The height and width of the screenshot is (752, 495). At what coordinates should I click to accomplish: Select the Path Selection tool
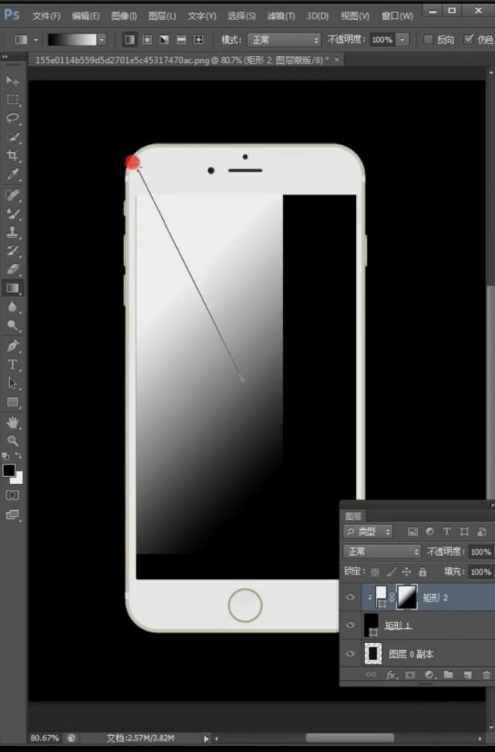(x=12, y=383)
